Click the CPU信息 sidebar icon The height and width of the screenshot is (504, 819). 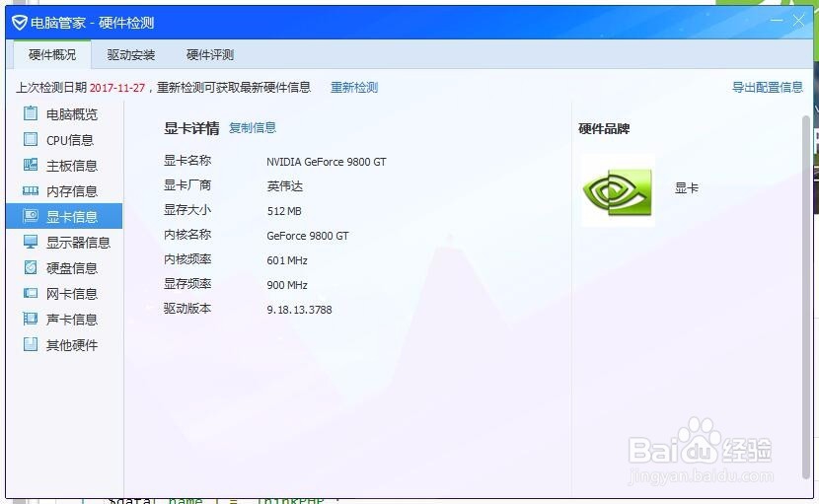pyautogui.click(x=31, y=139)
